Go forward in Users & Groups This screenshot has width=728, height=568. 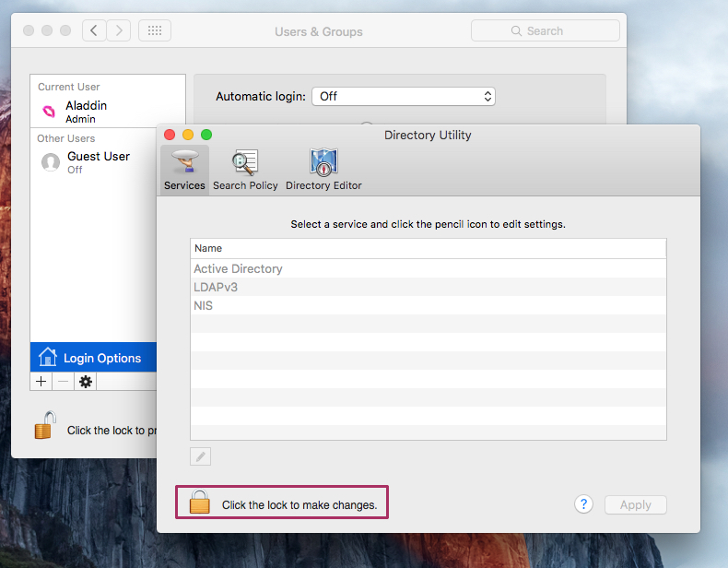[x=119, y=30]
